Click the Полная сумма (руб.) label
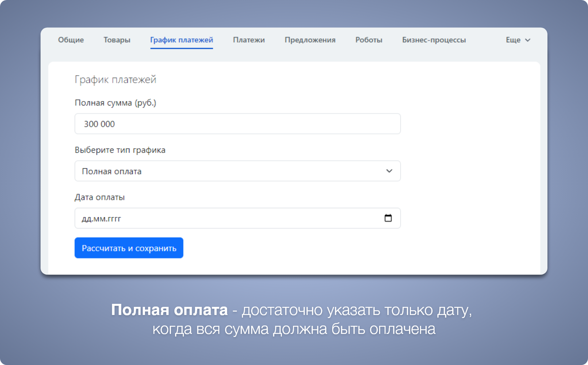Screen dimensions: 588x365 [x=115, y=103]
